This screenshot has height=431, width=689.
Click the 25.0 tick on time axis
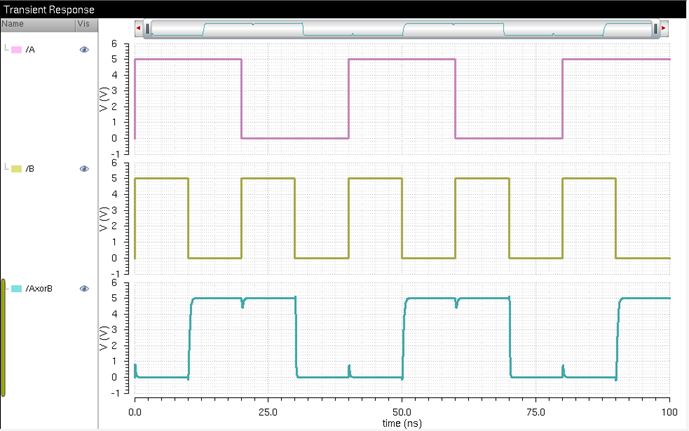(268, 412)
